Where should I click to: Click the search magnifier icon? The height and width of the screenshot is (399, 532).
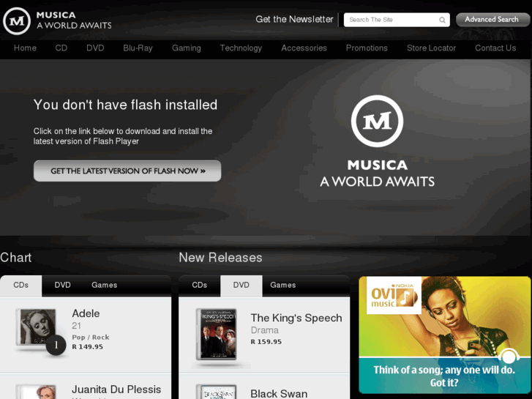tap(442, 20)
